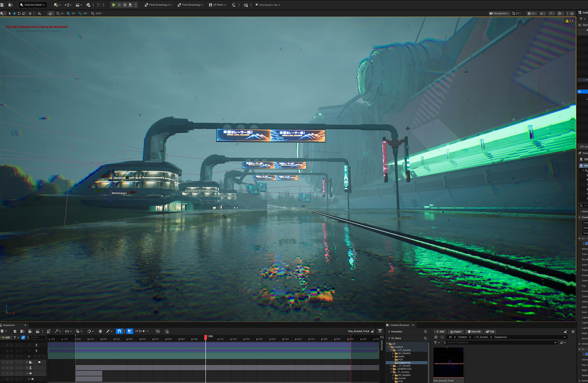The height and width of the screenshot is (383, 588).
Task: Click the red playhead marker at frame 1205
Action: tap(205, 337)
